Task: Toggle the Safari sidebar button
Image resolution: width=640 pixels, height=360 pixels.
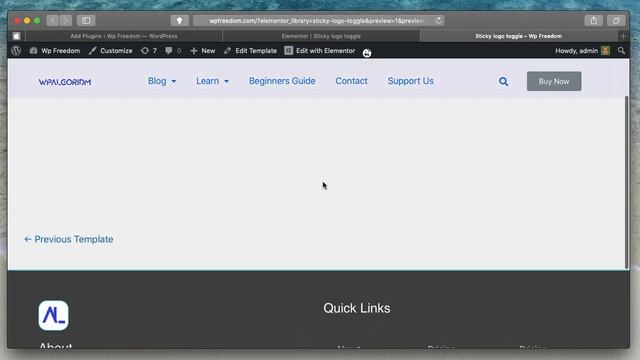Action: (86, 20)
